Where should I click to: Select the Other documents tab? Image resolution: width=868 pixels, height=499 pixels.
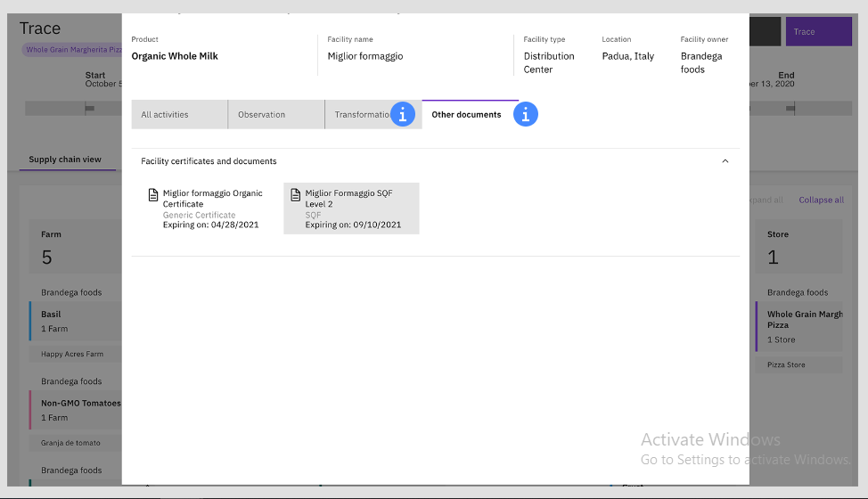click(x=470, y=115)
